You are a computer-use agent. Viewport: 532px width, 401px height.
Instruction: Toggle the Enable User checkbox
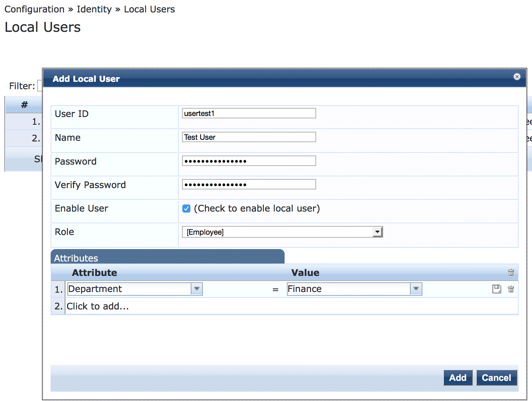[x=186, y=209]
